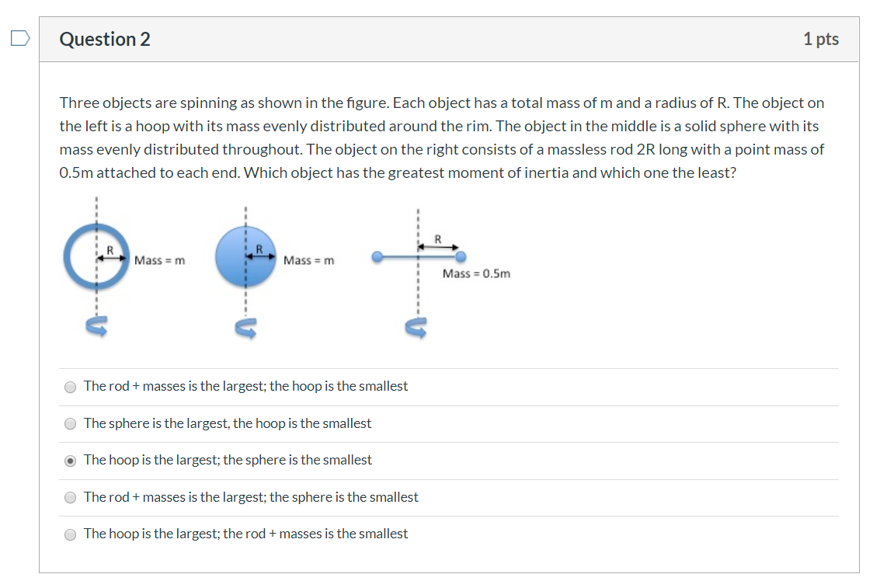This screenshot has width=880, height=588.
Task: Select answer stating rod + masses largest, hoop smallest
Action: tap(70, 386)
